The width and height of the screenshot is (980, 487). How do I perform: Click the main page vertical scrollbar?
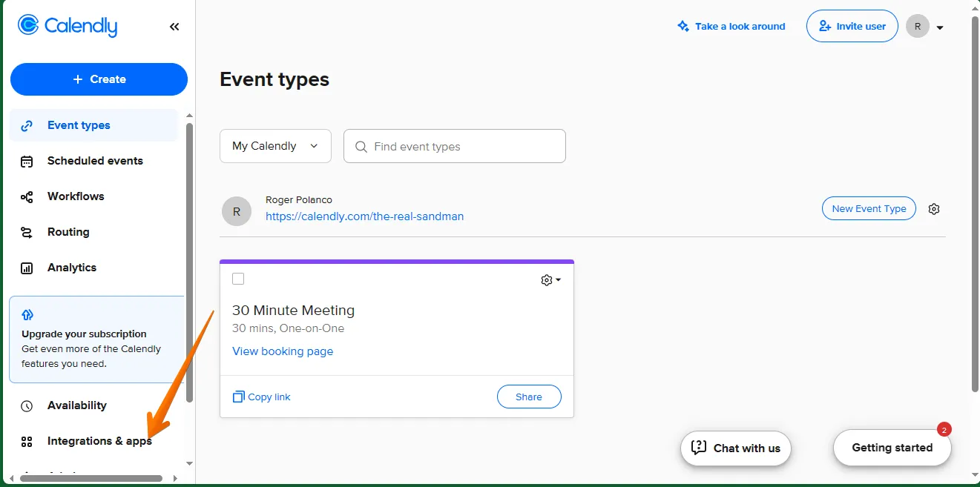(x=975, y=205)
